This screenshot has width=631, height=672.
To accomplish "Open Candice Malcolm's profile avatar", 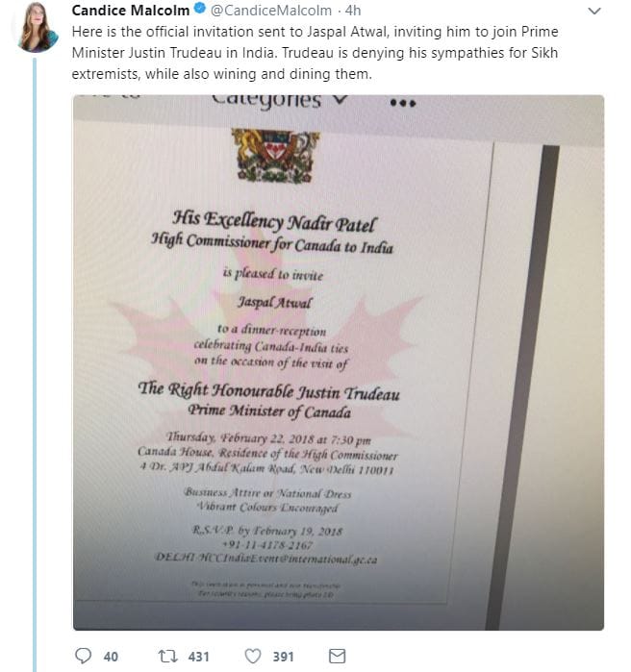I will click(x=36, y=27).
